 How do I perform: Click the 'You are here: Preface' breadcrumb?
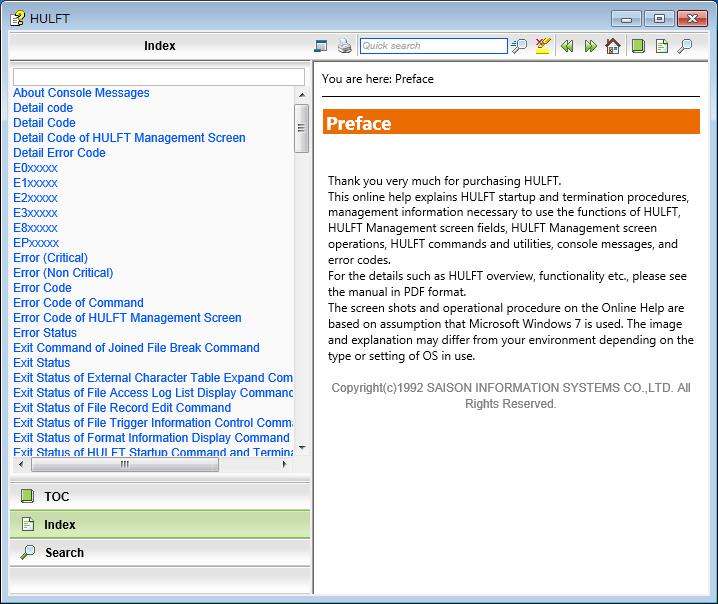(377, 79)
